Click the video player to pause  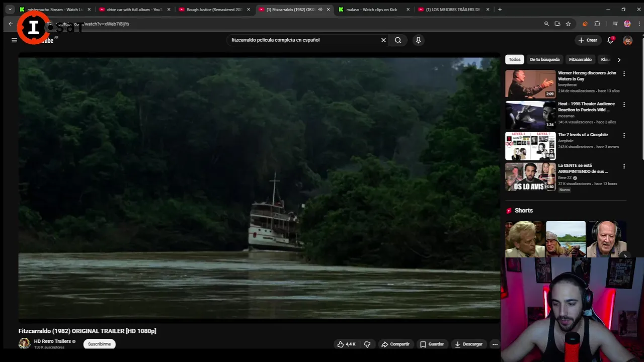tap(259, 188)
